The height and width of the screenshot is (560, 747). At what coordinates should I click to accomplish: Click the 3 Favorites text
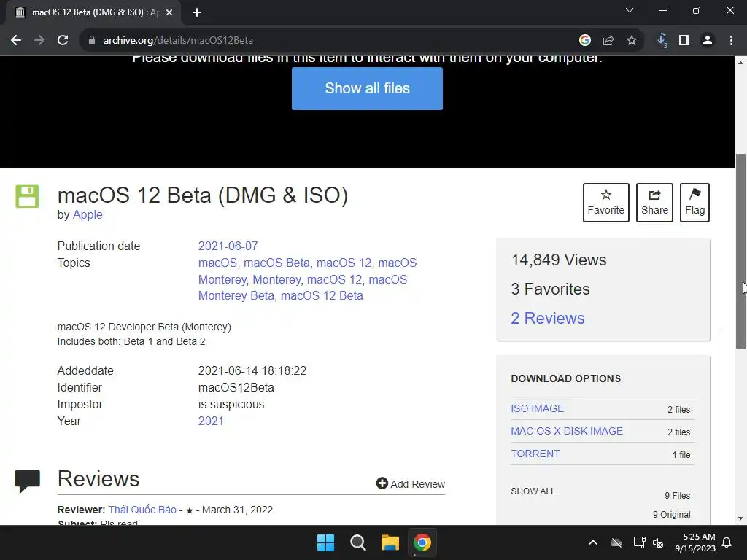550,289
